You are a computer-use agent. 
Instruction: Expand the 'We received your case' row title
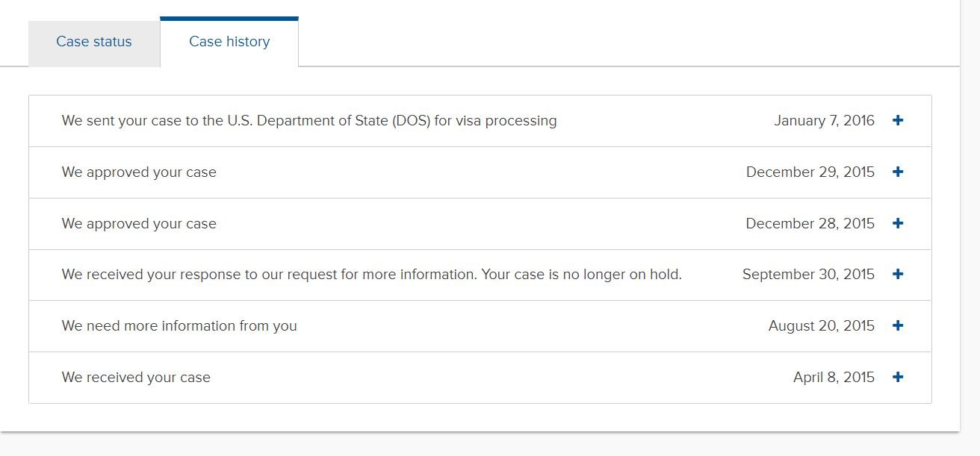coord(136,377)
